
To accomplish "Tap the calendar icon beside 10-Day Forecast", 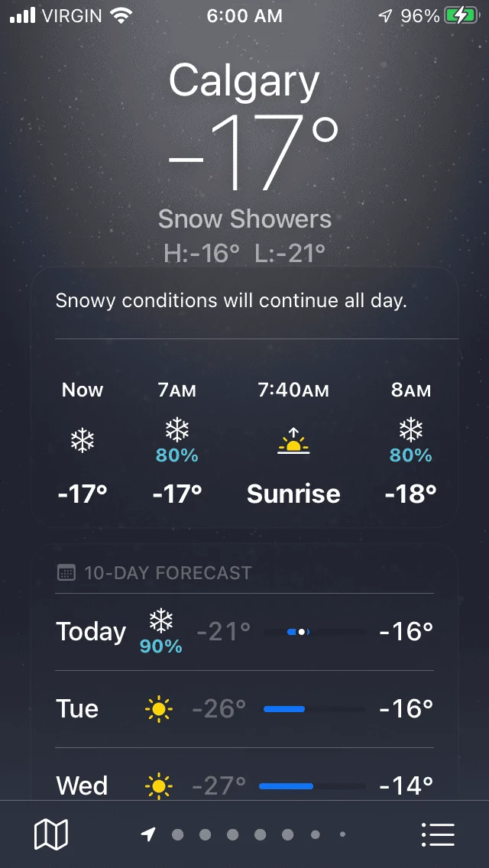I will pyautogui.click(x=66, y=572).
